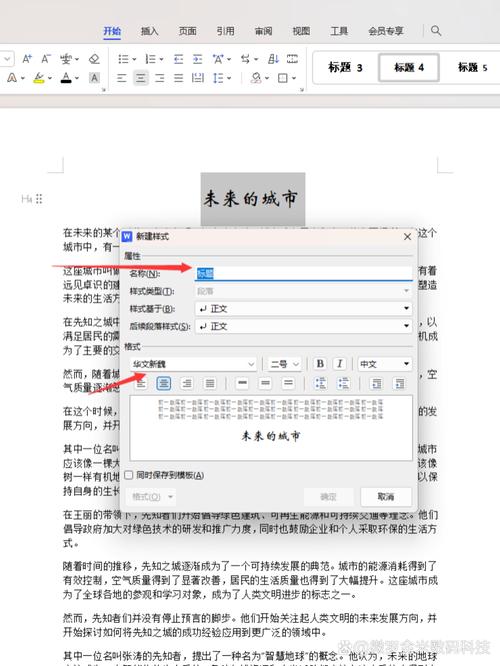
Task: Apply black font color
Action: (x=66, y=78)
